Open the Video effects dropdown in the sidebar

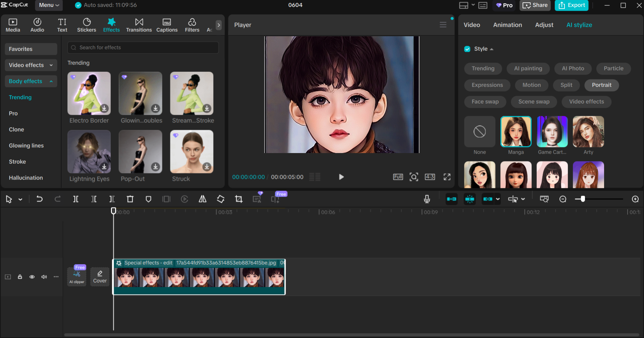tap(31, 65)
